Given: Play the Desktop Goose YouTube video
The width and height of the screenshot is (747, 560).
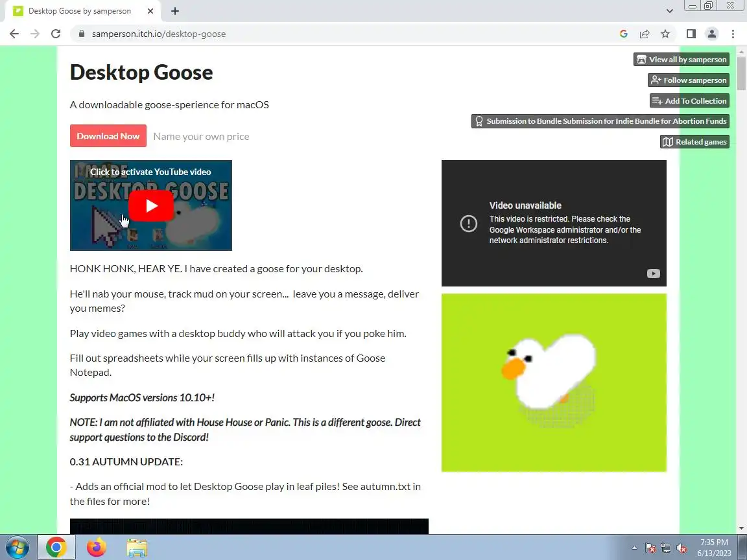Looking at the screenshot, I should [151, 205].
